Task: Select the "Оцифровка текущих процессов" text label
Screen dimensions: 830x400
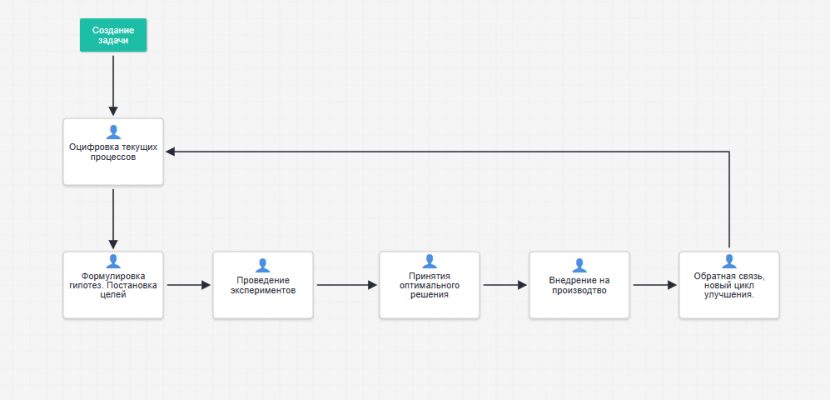Action: (x=113, y=152)
